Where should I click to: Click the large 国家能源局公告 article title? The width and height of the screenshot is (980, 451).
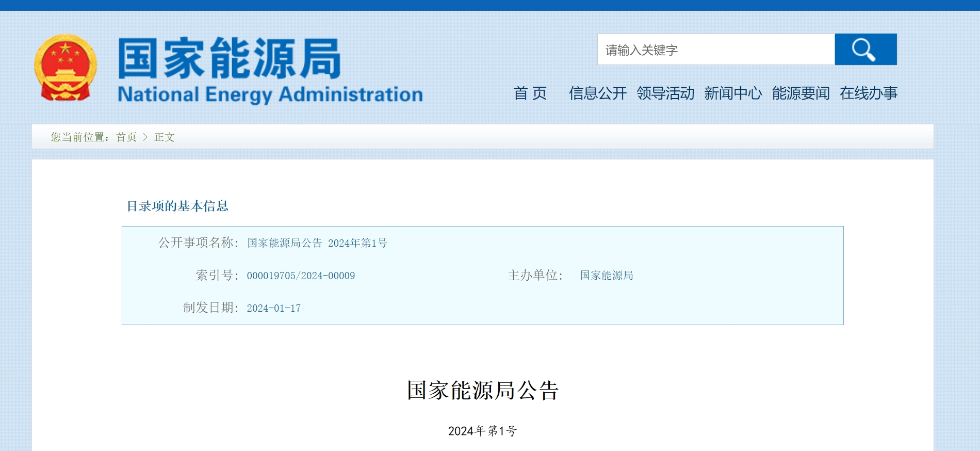tap(482, 390)
